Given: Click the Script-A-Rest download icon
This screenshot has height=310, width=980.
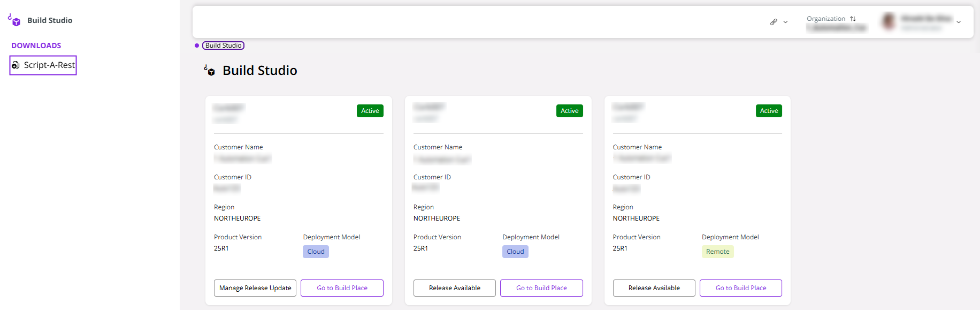Looking at the screenshot, I should point(16,65).
